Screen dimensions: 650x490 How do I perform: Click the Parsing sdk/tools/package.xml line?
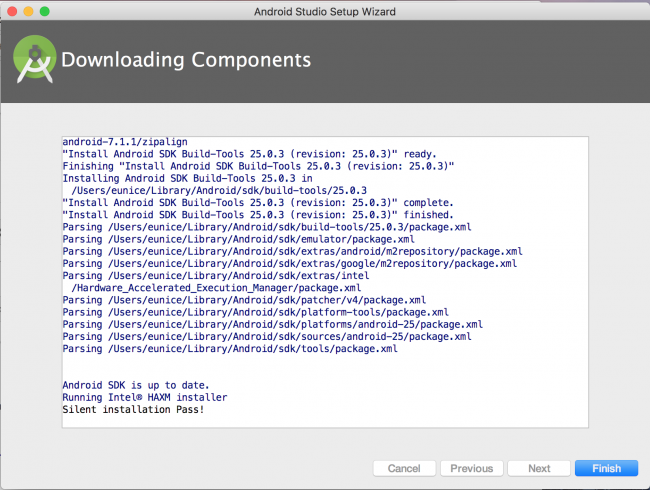[x=230, y=349]
